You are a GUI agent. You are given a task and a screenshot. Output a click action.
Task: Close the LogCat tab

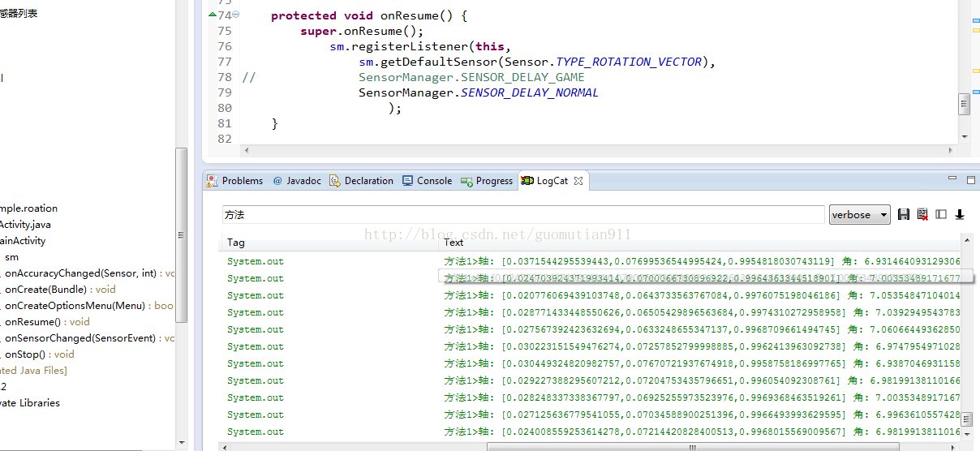579,181
